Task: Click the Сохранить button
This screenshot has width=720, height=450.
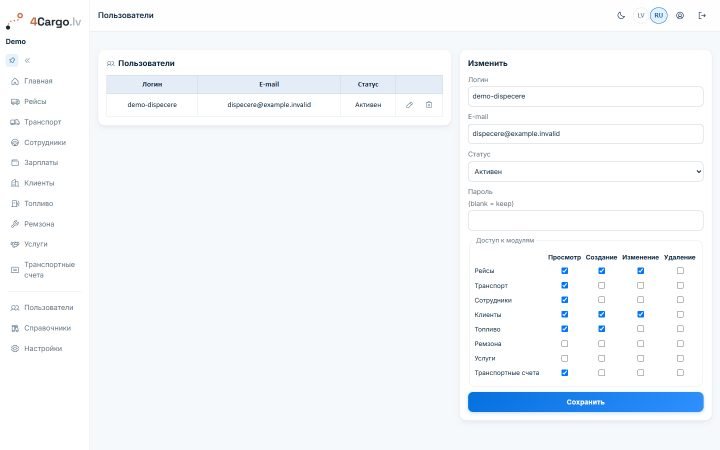Action: click(585, 402)
